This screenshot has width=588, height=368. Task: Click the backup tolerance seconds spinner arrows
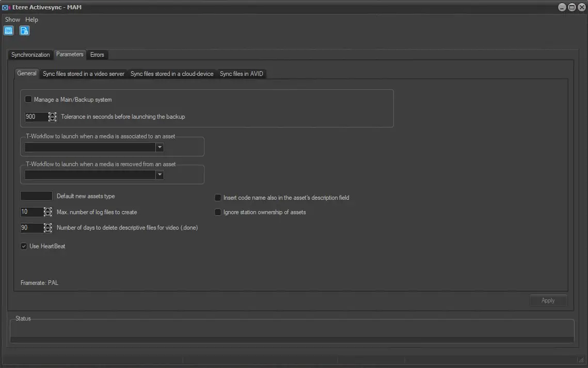[52, 117]
